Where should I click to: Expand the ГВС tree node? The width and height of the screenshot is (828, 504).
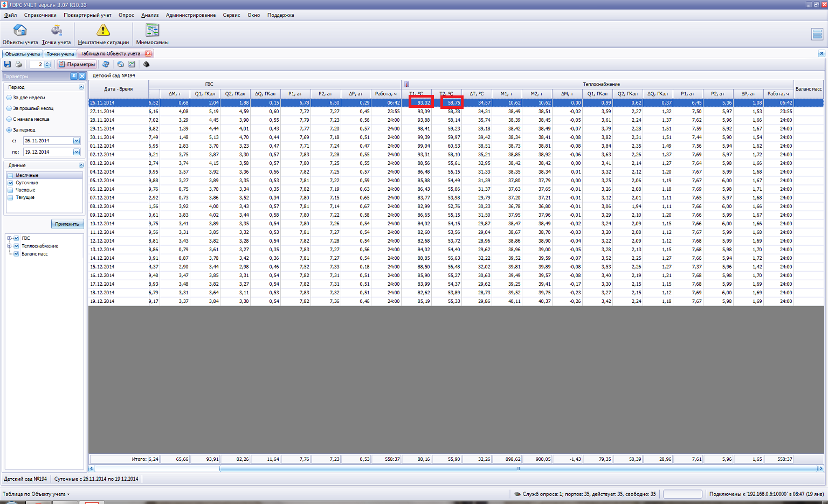coord(9,238)
